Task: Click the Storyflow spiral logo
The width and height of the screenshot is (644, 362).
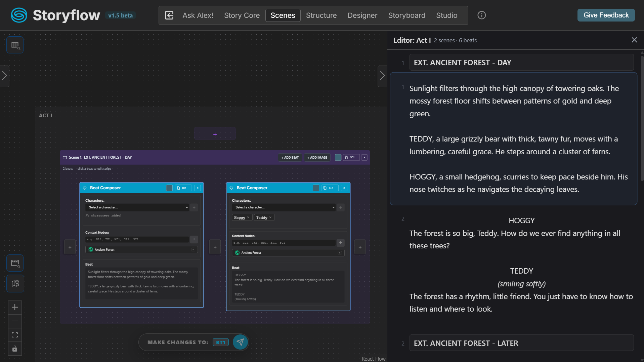Action: [x=19, y=15]
